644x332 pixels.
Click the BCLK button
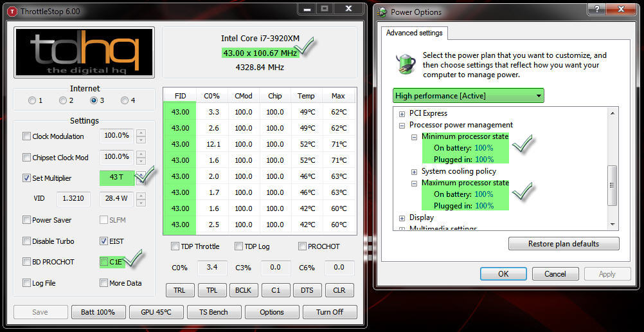click(x=244, y=290)
